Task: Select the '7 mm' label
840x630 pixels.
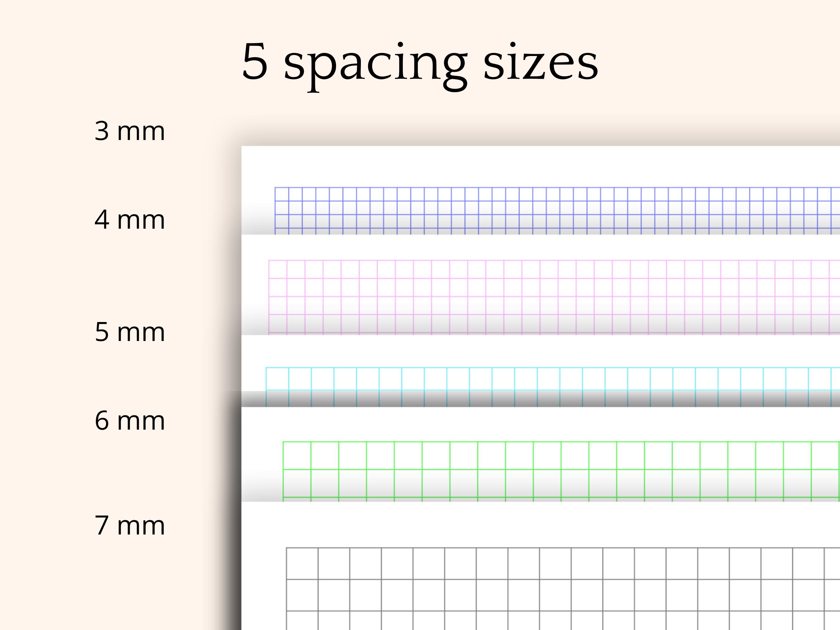Action: 129,525
